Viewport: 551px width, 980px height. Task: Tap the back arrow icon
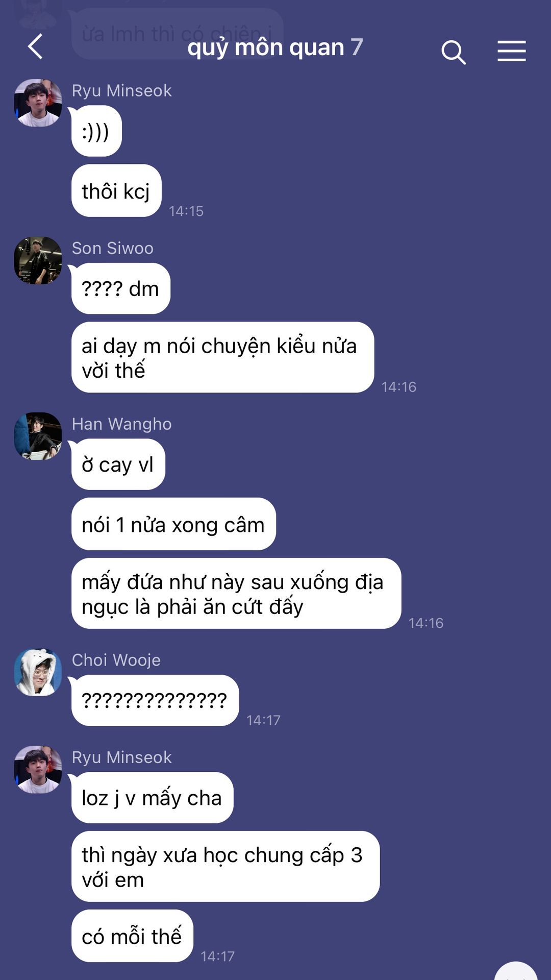35,47
